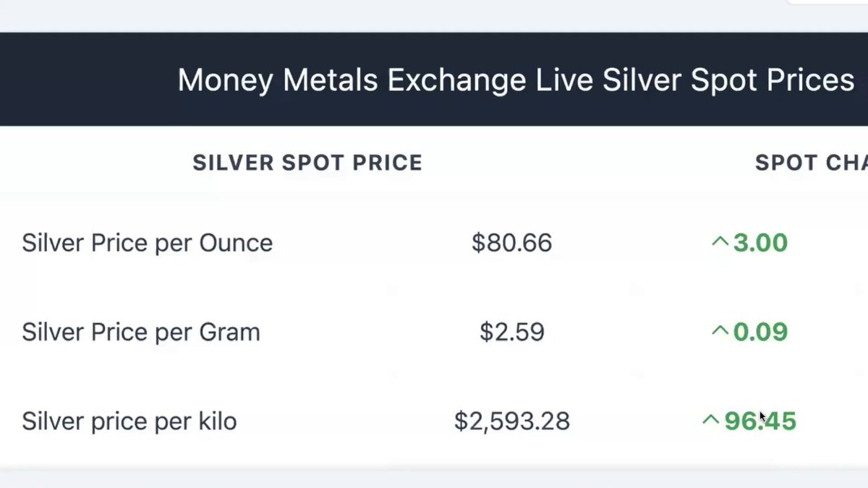
Task: Click the SILVER SPOT PRICE column header
Action: coord(307,163)
